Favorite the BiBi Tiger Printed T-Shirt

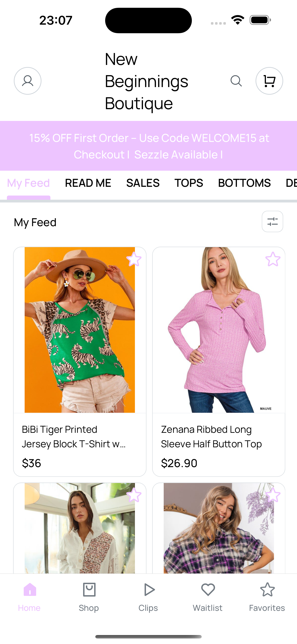pyautogui.click(x=134, y=259)
